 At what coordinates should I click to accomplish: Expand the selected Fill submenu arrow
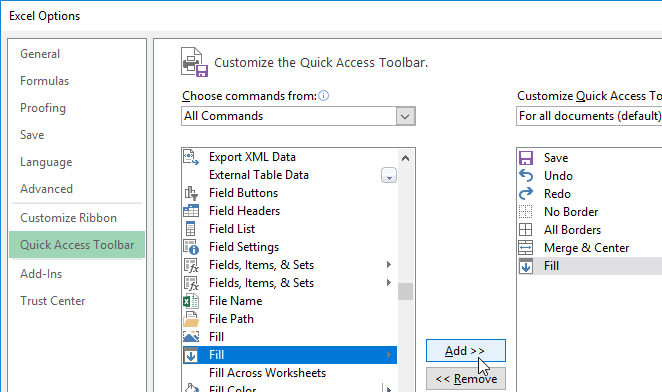click(389, 355)
